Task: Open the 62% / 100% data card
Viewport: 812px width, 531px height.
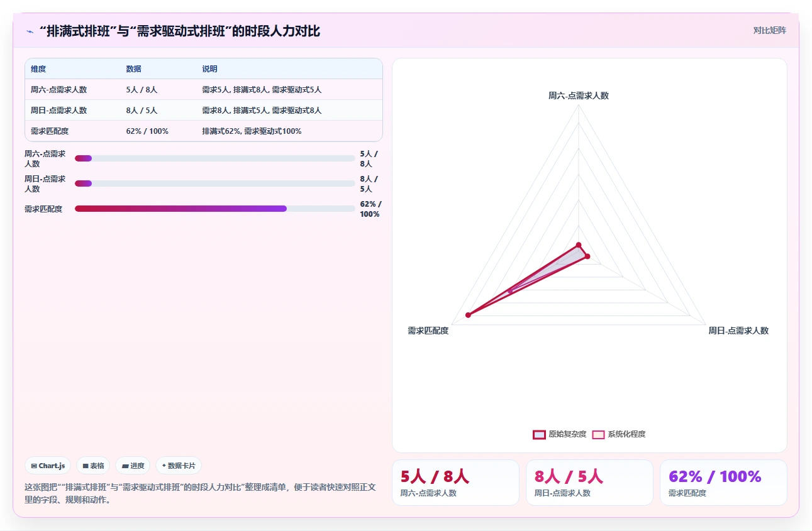Action: 723,483
